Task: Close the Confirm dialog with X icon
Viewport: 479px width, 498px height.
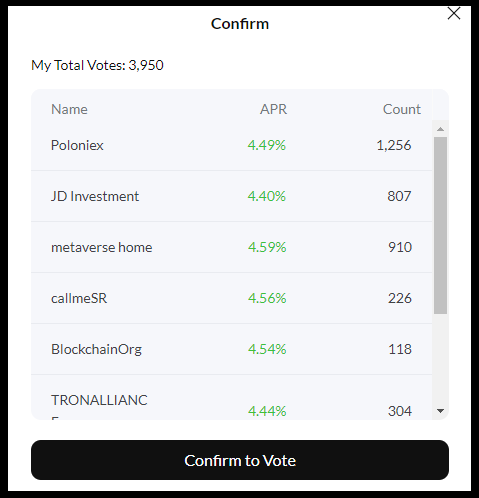Action: click(x=454, y=14)
